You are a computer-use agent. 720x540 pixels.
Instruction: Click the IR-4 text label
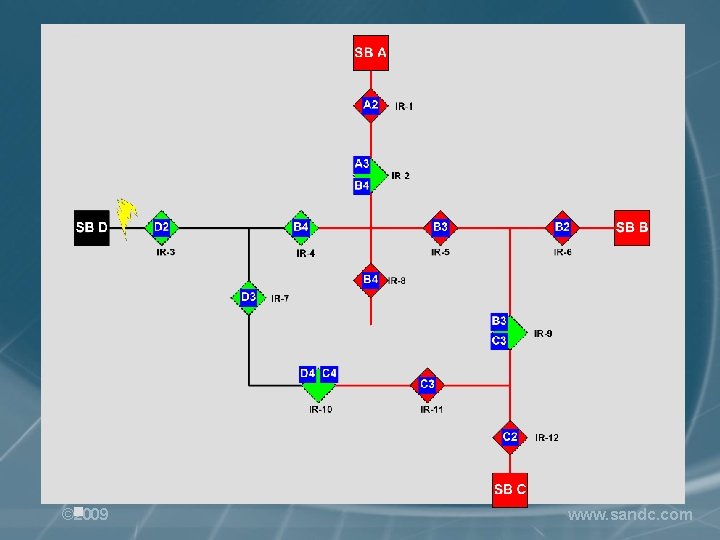(306, 253)
